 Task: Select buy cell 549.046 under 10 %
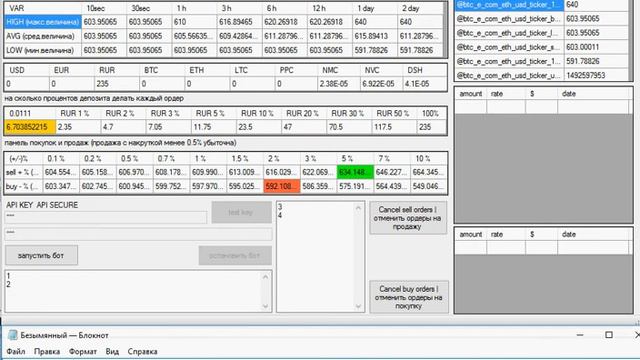[429, 186]
